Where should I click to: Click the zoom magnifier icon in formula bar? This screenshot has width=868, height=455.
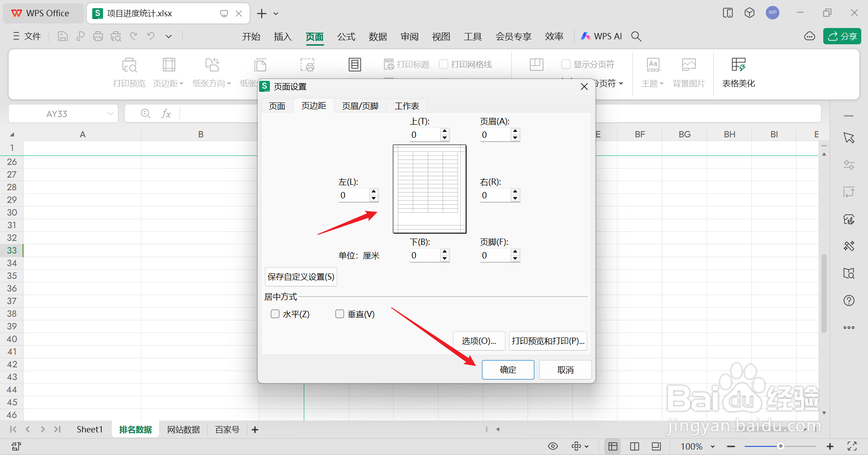(x=146, y=113)
